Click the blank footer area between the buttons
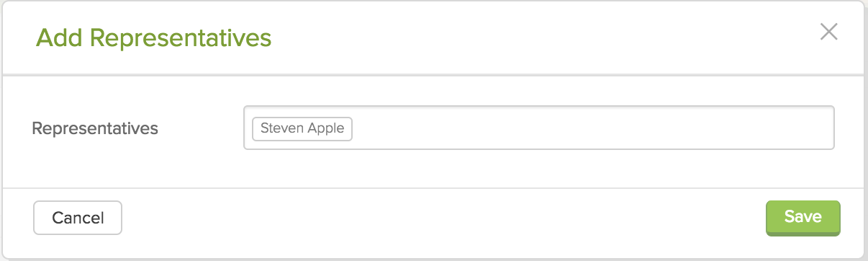The width and height of the screenshot is (868, 261). [x=443, y=218]
